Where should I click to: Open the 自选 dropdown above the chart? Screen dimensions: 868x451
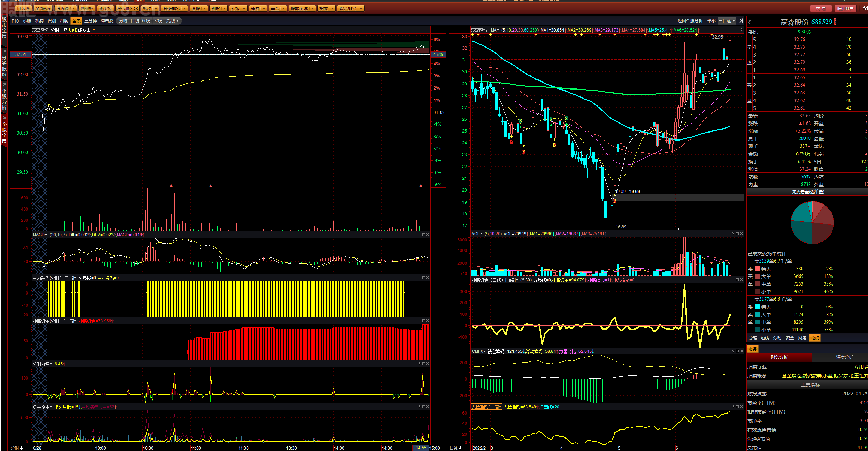tap(727, 21)
